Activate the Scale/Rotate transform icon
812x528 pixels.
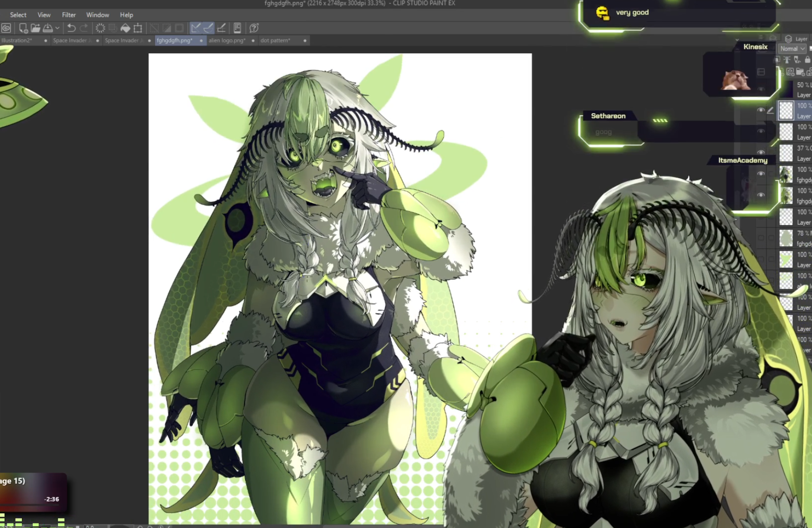click(x=138, y=28)
